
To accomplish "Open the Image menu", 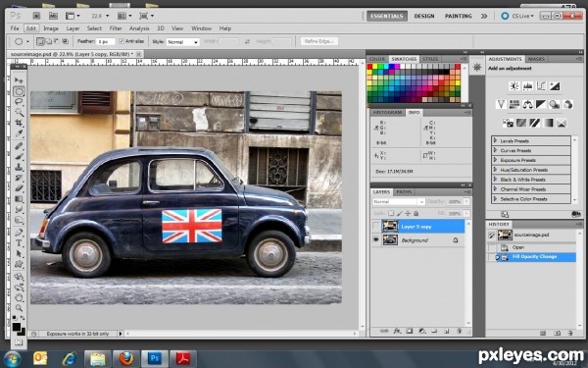I will (x=51, y=28).
